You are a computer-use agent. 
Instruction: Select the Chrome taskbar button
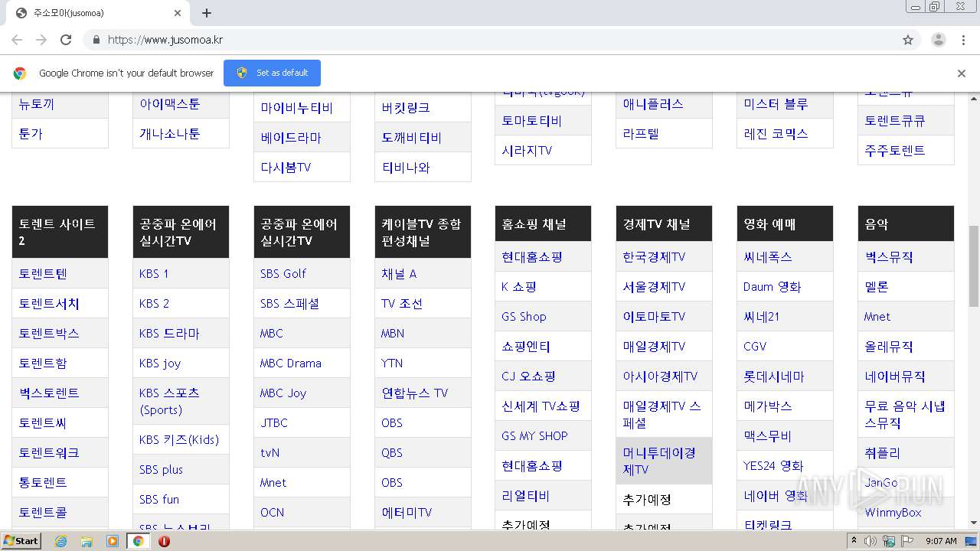pyautogui.click(x=139, y=541)
